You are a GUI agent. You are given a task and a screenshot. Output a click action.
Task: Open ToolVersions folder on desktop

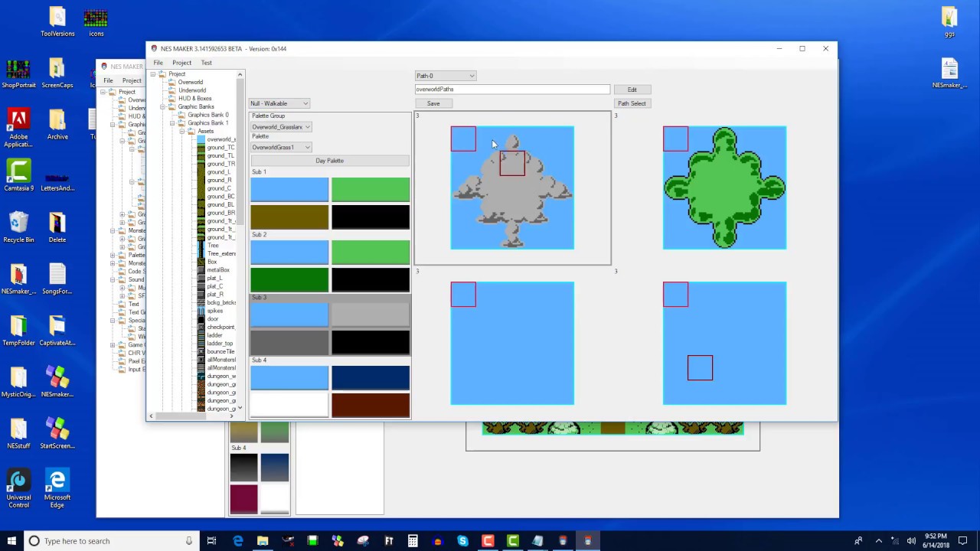tap(57, 21)
